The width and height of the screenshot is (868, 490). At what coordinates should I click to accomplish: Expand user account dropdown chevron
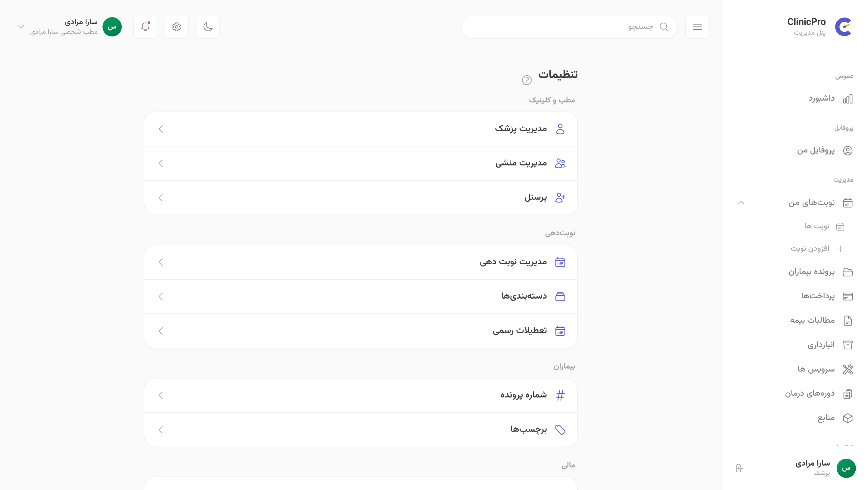point(20,27)
